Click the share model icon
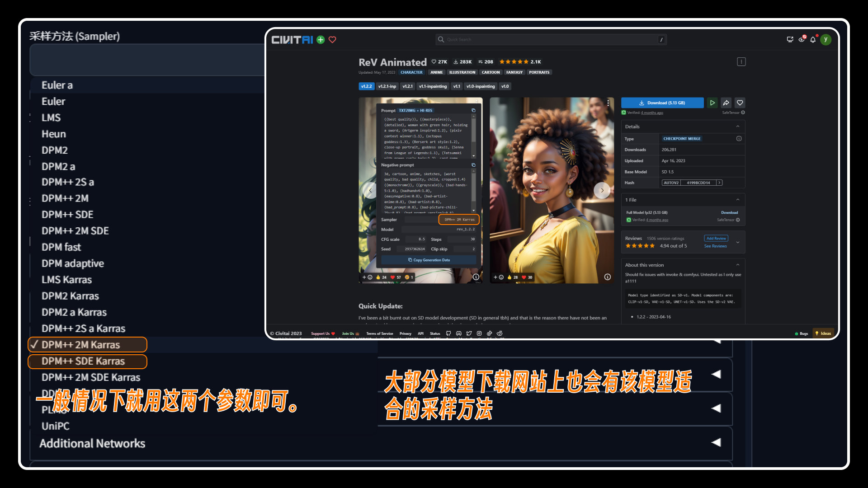Screen dimensions: 868x488 coord(726,103)
